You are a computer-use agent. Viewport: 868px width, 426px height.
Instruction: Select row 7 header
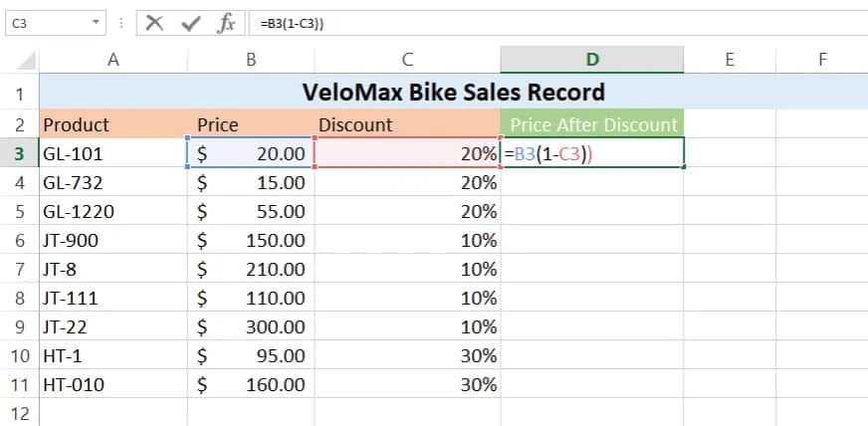19,269
